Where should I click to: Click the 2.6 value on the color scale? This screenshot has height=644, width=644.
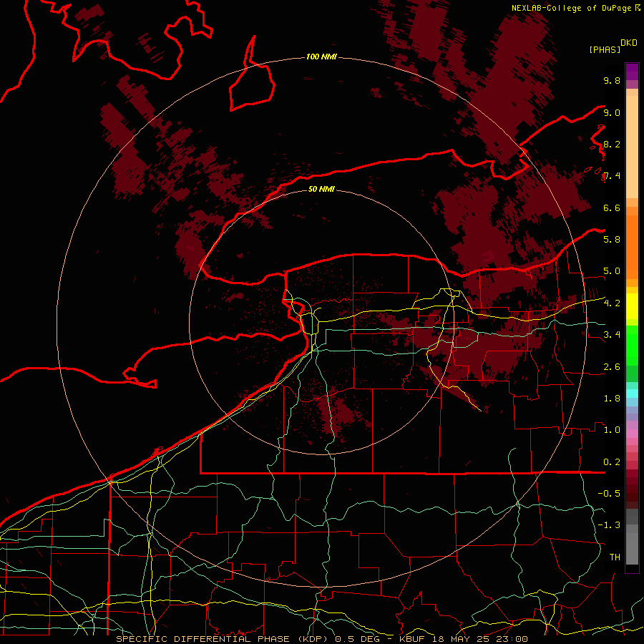[x=612, y=367]
